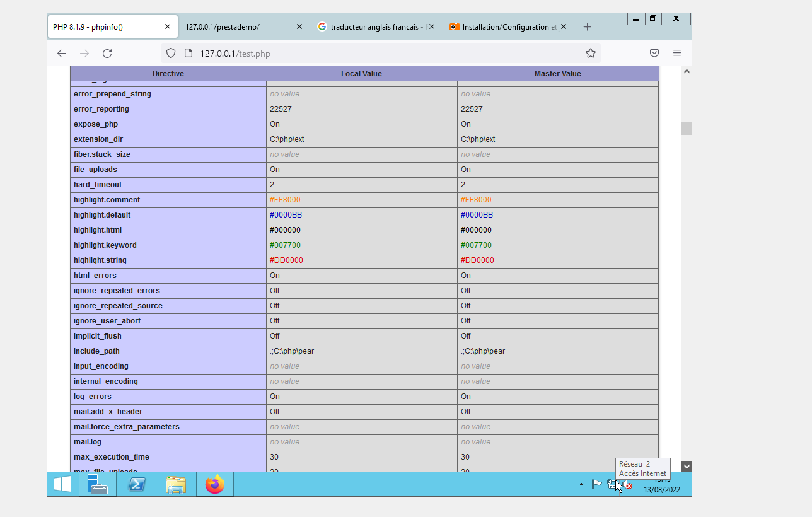Screen dimensions: 812x517
Task: Click the mail.add_x_header directive name
Action: point(108,412)
